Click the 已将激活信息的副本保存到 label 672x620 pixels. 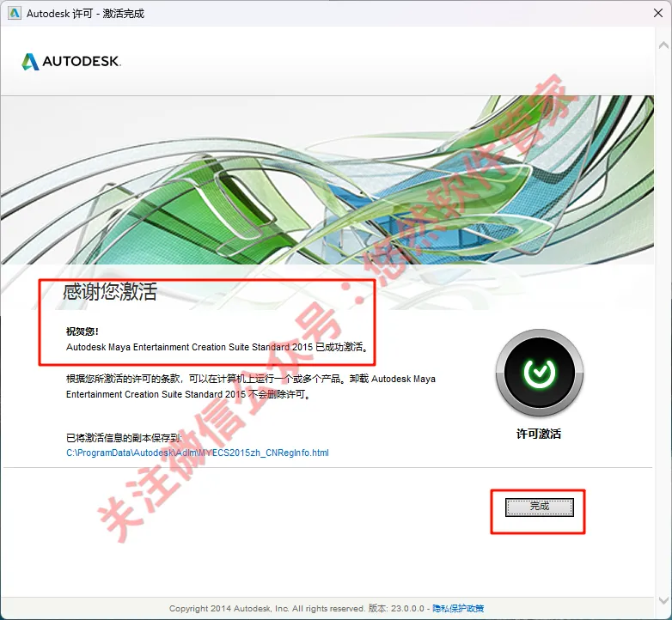click(125, 438)
